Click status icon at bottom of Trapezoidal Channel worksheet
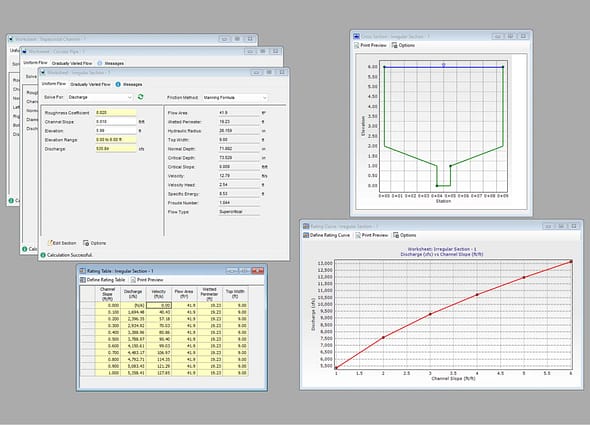The image size is (590, 425). (x=11, y=201)
